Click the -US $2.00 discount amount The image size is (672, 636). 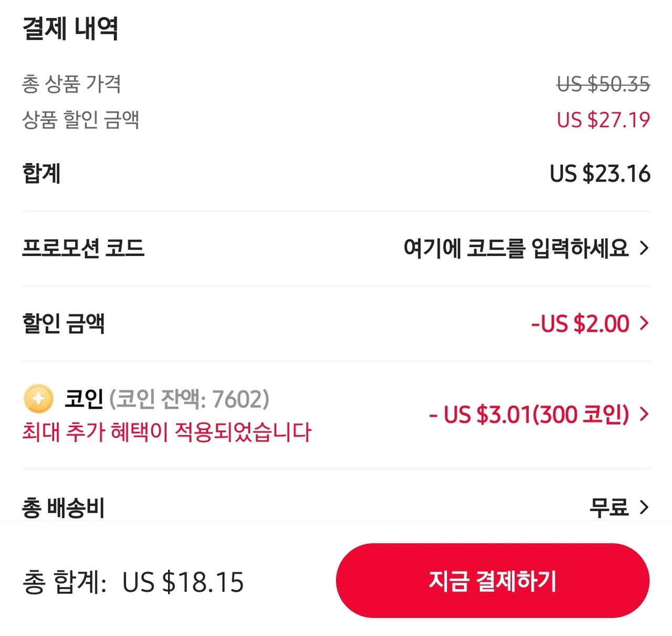click(580, 323)
